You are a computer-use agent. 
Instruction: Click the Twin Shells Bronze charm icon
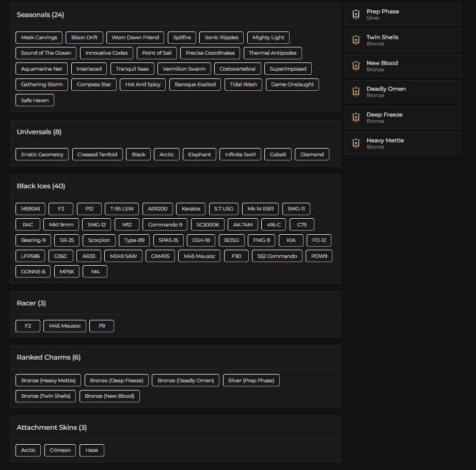click(356, 40)
